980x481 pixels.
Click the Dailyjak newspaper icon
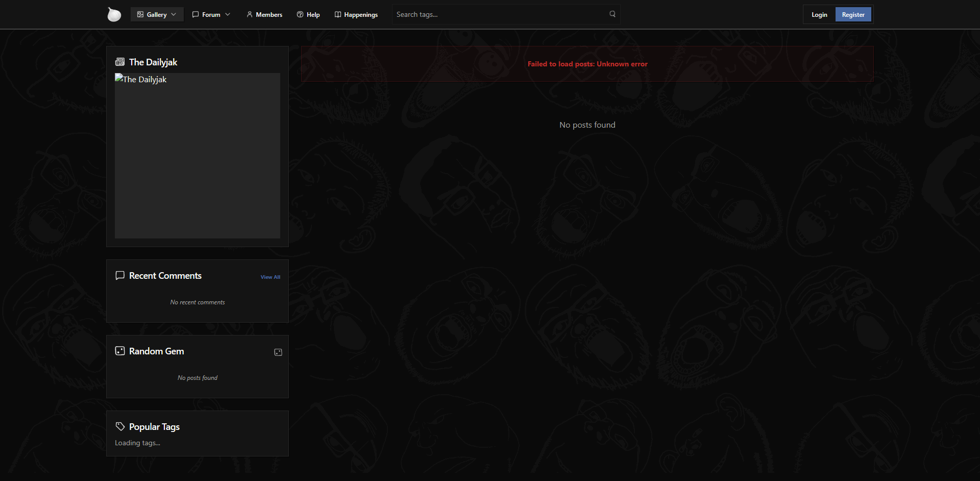tap(120, 62)
